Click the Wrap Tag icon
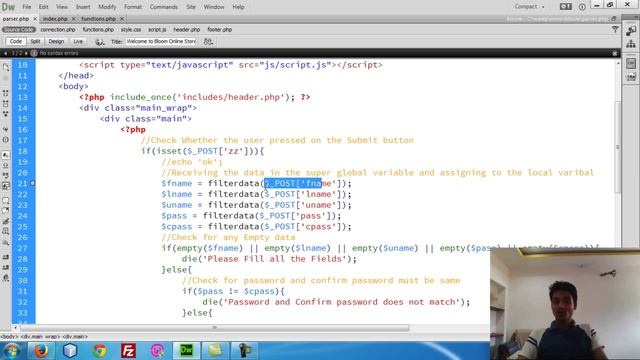The width and height of the screenshot is (640, 360). 6,221
